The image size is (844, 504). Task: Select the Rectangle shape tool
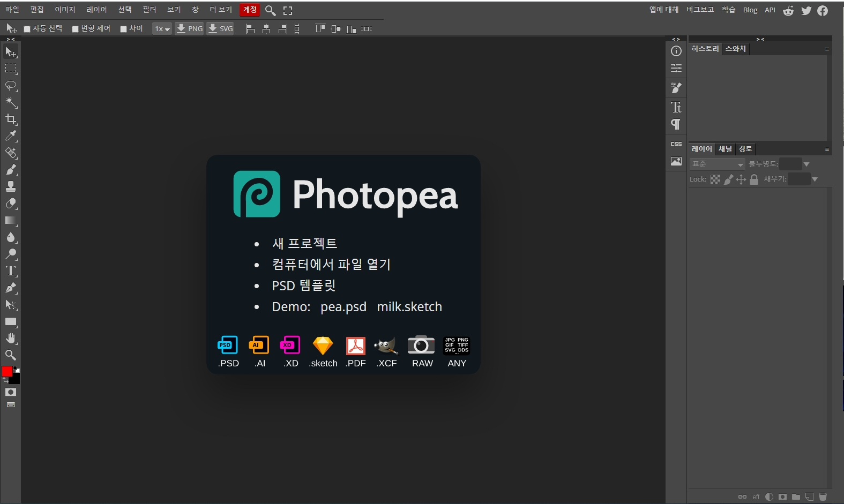[11, 322]
